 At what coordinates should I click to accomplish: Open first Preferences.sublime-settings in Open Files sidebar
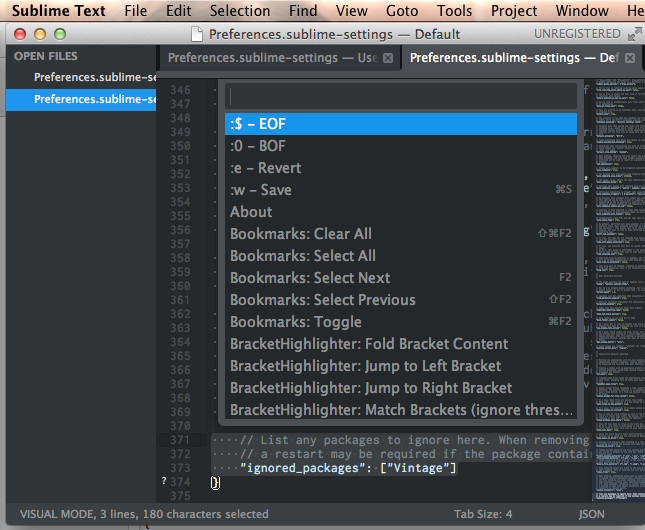81,77
